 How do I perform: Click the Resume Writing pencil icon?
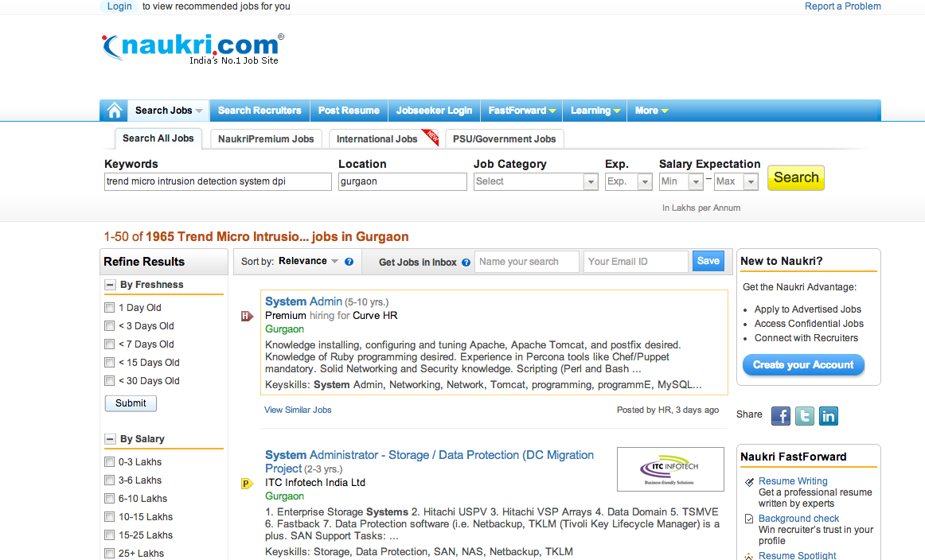click(x=749, y=482)
